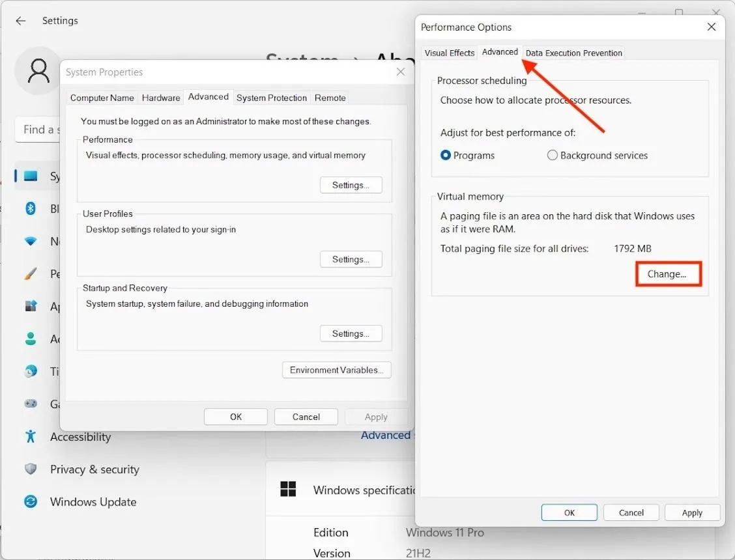Open the System Protection tab
This screenshot has height=560, width=735.
click(272, 98)
